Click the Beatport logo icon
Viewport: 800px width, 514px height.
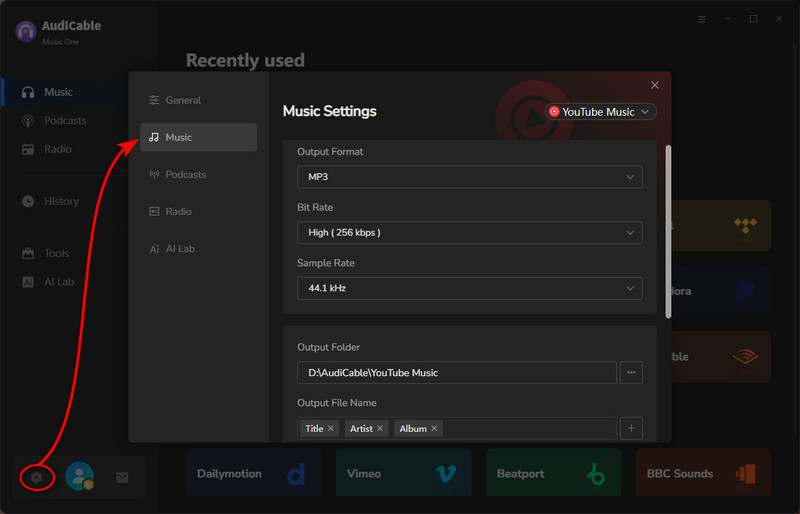click(595, 474)
